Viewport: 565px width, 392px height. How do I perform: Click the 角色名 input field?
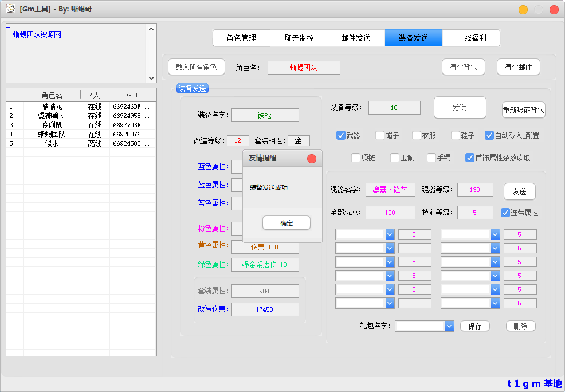(304, 68)
